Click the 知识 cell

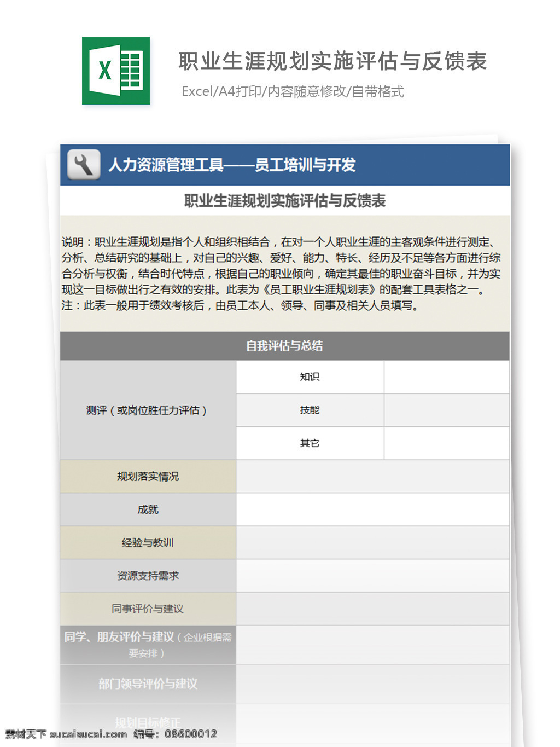(x=310, y=377)
